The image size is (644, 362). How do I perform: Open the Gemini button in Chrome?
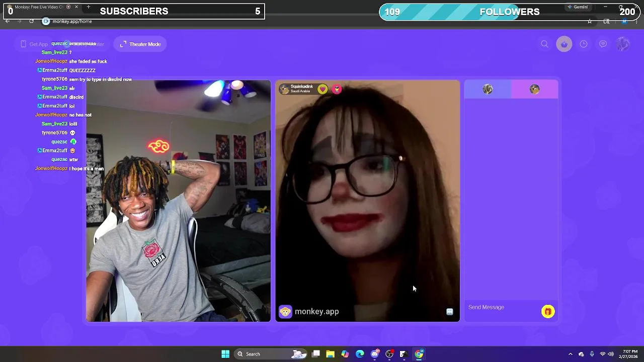pyautogui.click(x=577, y=7)
